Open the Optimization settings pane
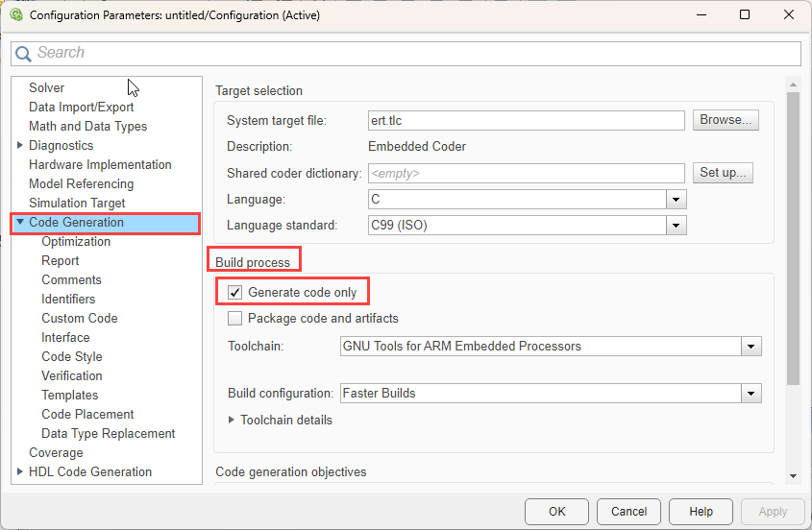 pos(76,241)
